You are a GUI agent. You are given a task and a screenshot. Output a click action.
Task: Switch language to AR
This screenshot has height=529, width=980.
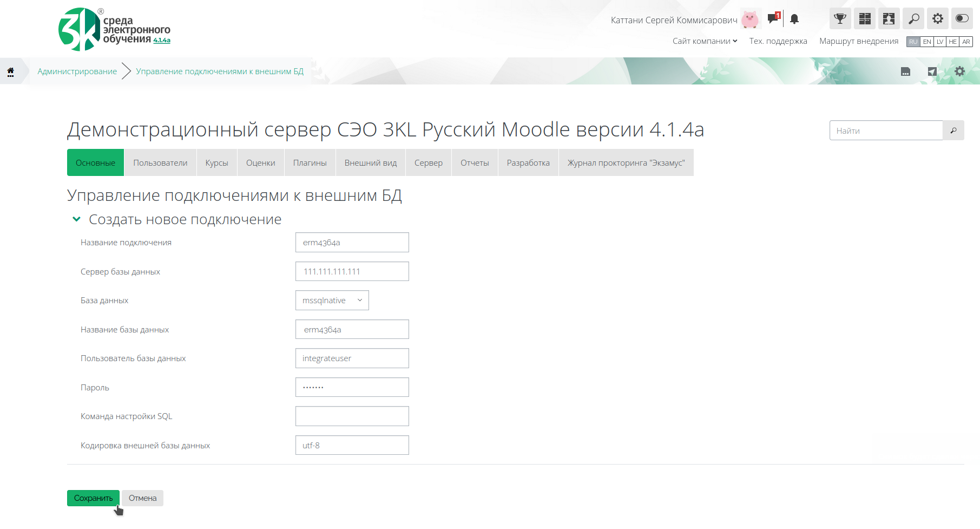pyautogui.click(x=966, y=42)
